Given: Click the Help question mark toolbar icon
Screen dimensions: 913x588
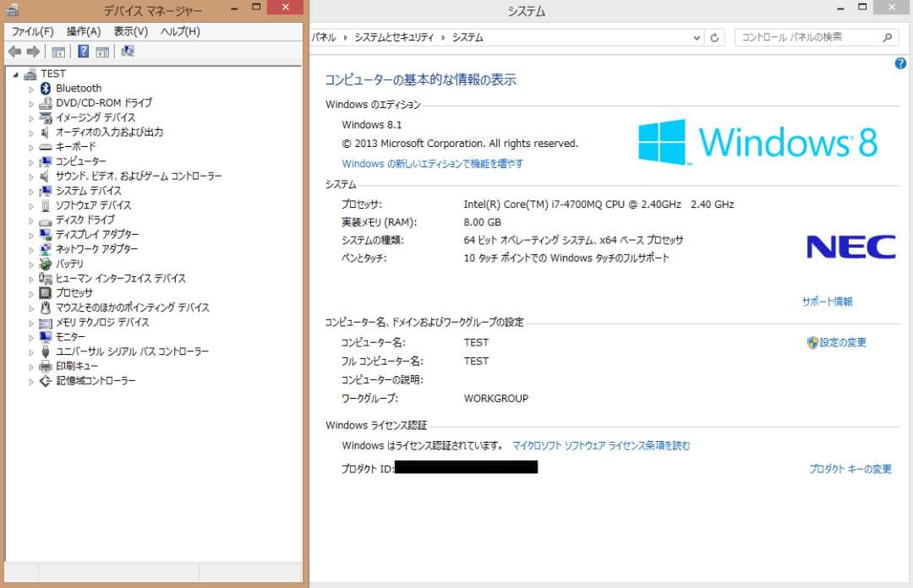Looking at the screenshot, I should 83,52.
